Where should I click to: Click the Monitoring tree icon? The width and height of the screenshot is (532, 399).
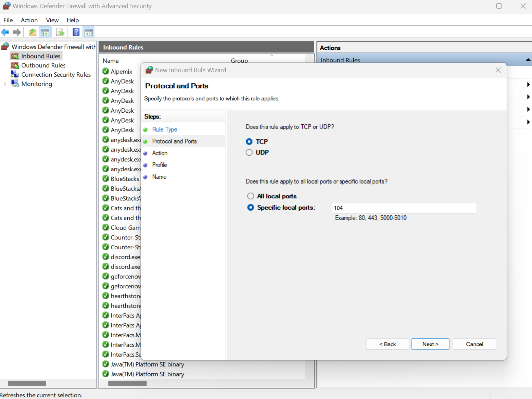tap(15, 84)
